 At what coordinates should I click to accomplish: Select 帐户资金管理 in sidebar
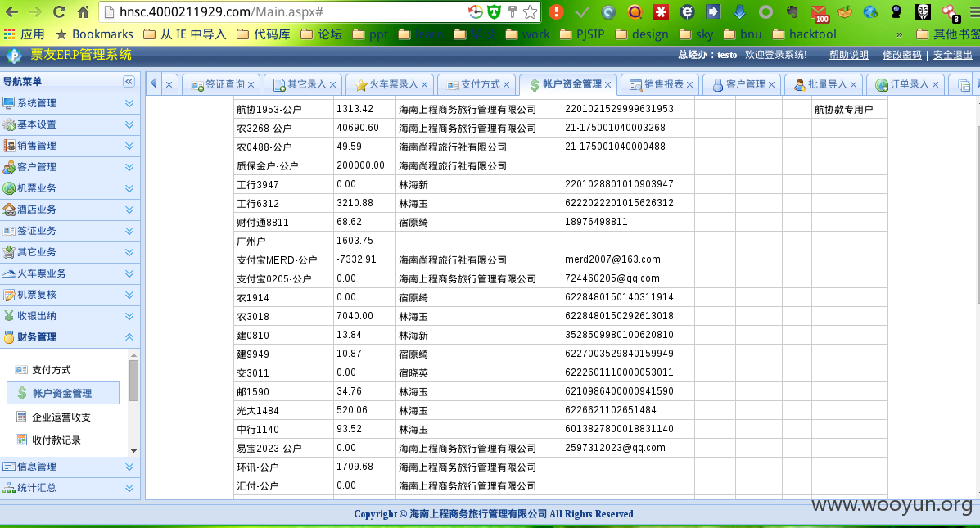click(x=62, y=393)
